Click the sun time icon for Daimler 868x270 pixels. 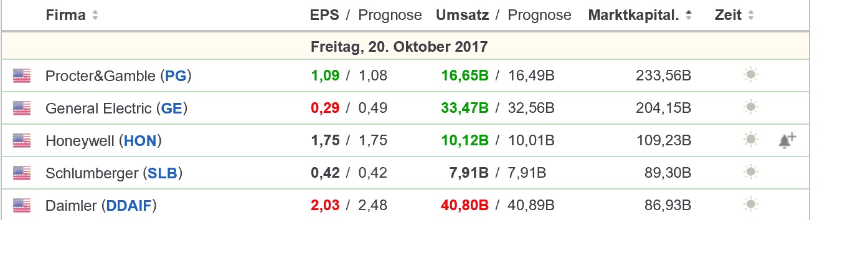(x=751, y=205)
